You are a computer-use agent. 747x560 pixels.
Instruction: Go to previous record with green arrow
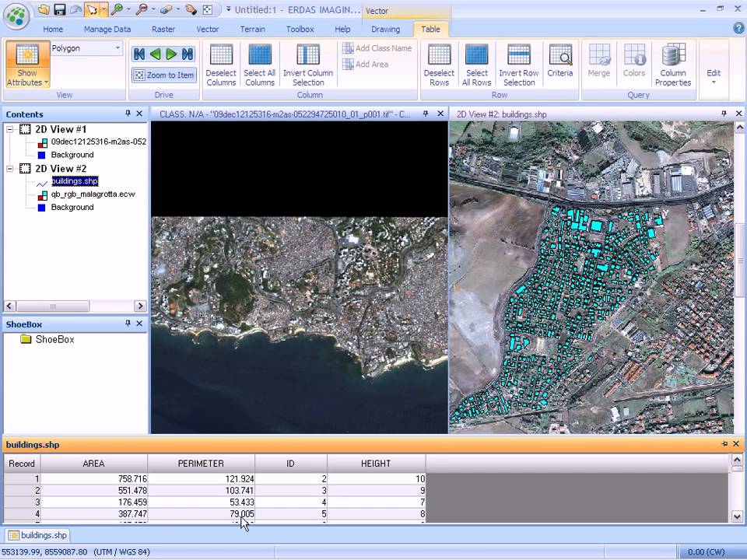coord(156,54)
